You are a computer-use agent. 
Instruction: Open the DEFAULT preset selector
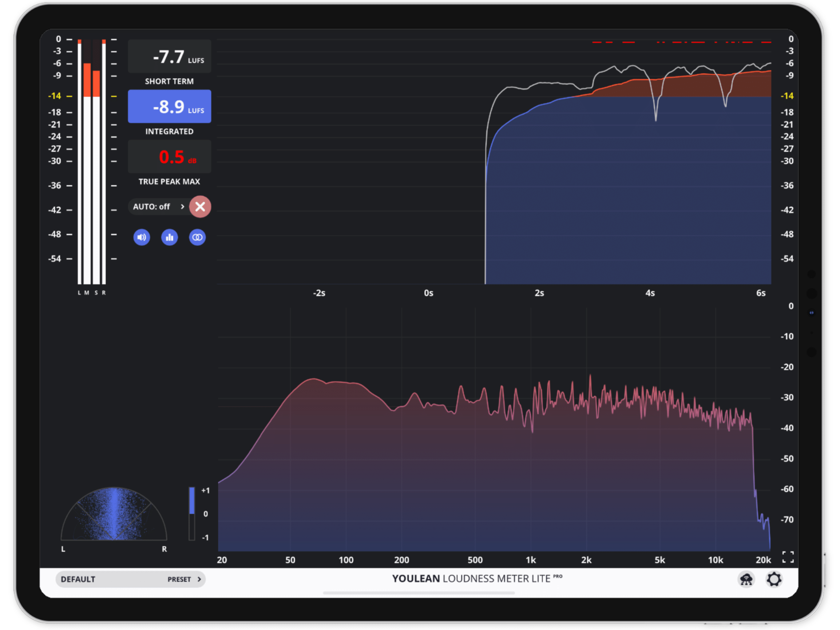click(131, 580)
